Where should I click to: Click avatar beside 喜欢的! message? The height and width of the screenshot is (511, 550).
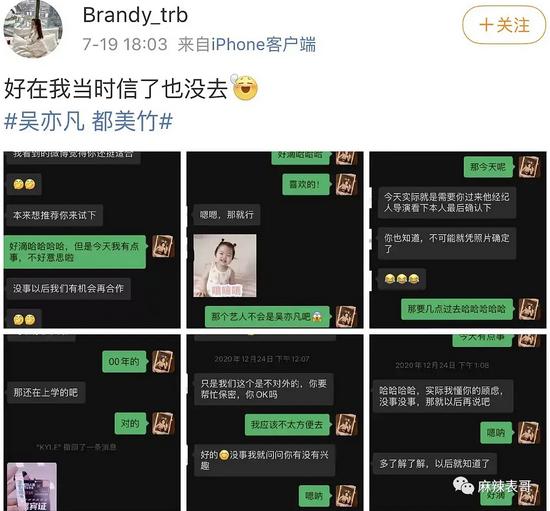click(346, 184)
